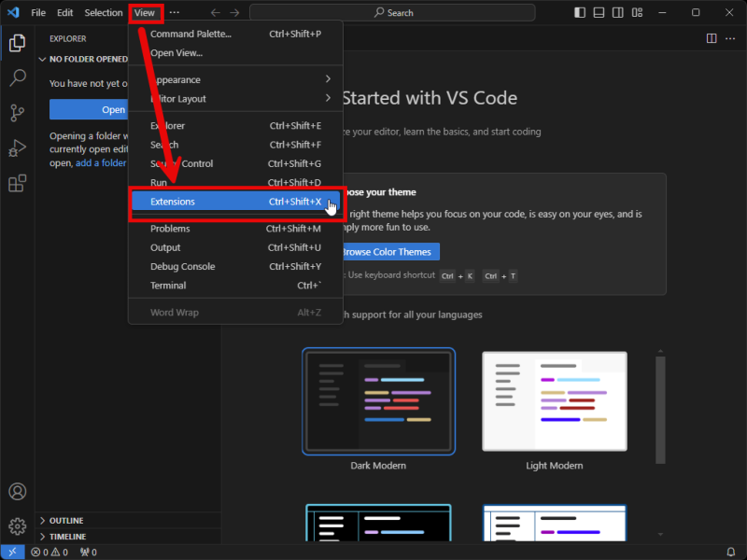Expand the OUTLINE section
Screen dimensions: 747x560
click(x=65, y=520)
